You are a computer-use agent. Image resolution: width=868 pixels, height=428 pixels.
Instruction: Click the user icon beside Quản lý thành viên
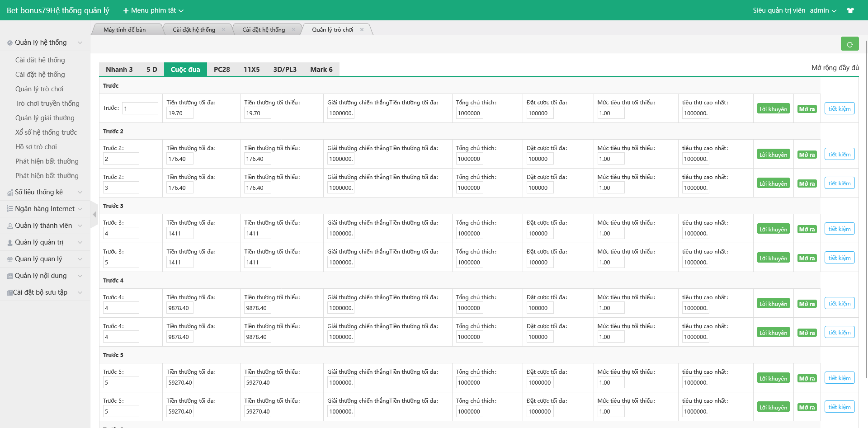pyautogui.click(x=10, y=226)
